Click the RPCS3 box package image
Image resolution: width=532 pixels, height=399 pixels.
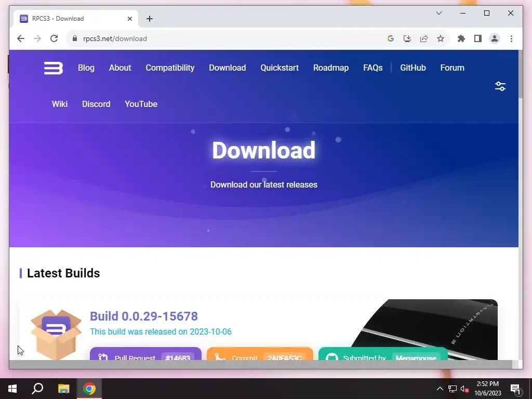pos(56,334)
